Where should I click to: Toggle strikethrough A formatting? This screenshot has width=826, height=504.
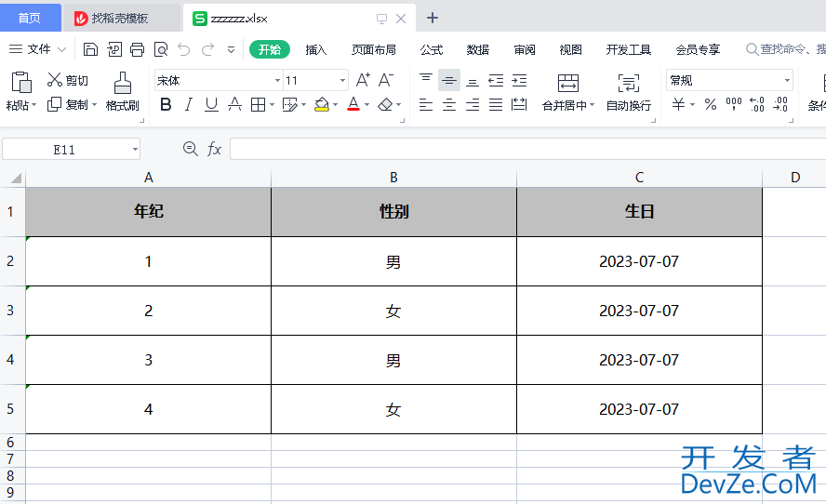click(x=234, y=104)
